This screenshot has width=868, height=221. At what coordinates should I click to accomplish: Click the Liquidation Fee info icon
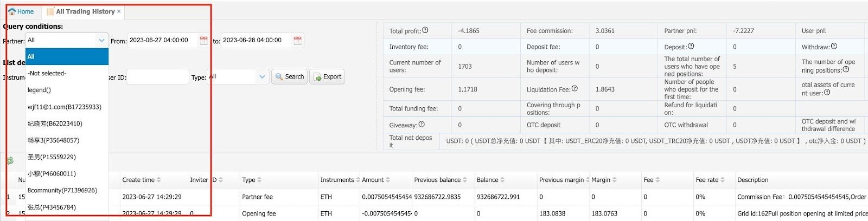pos(575,89)
